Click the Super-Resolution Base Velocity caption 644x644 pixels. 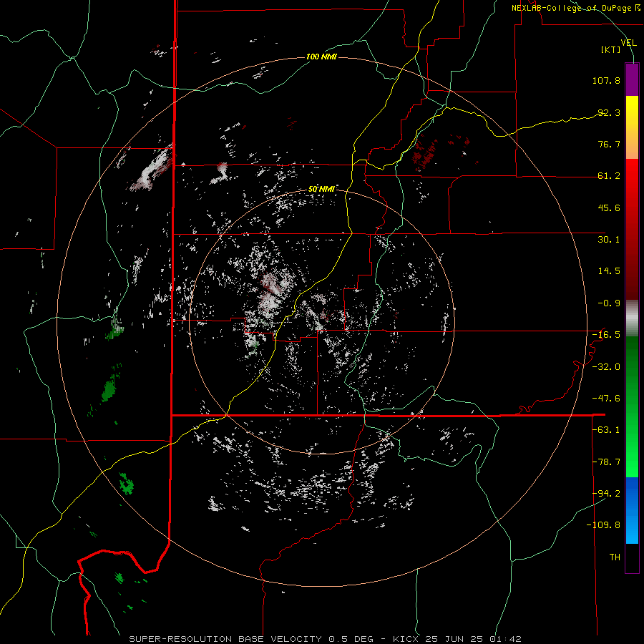pos(325,639)
